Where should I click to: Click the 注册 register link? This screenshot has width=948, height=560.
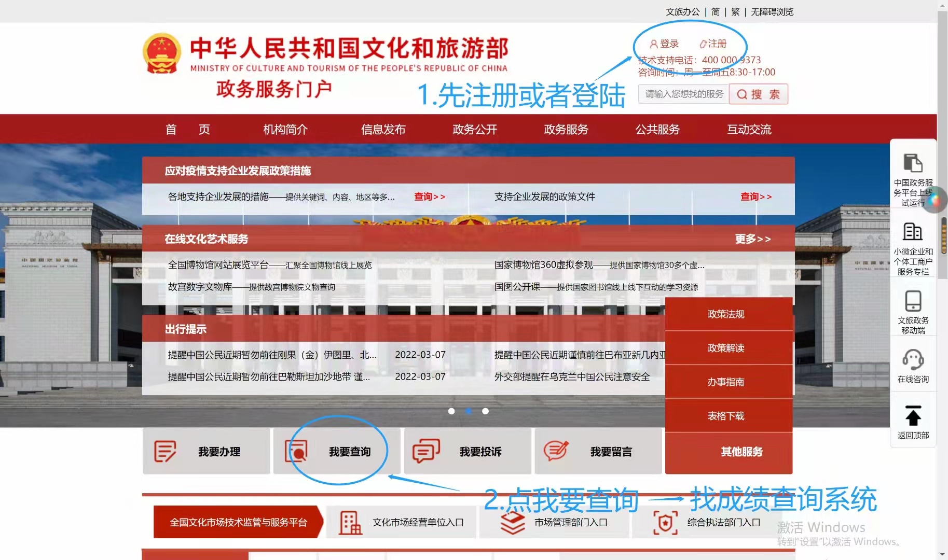pyautogui.click(x=713, y=44)
